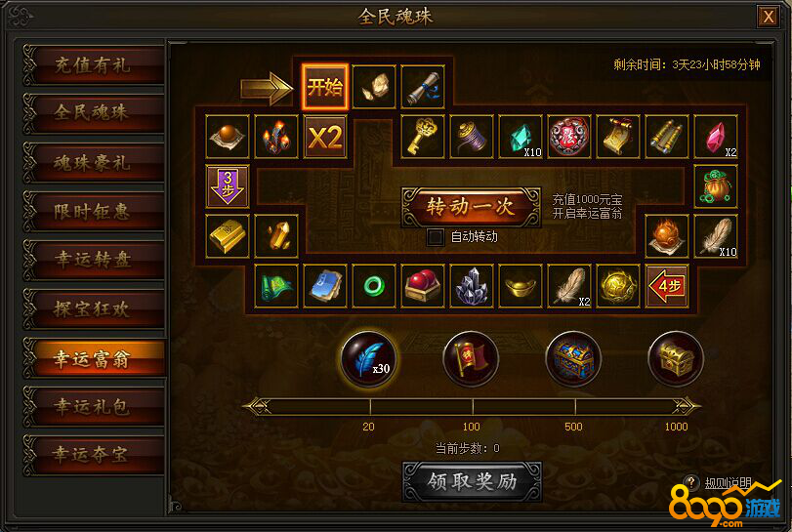Enable the 自动转动 checkbox
This screenshot has height=532, width=792.
coord(435,237)
